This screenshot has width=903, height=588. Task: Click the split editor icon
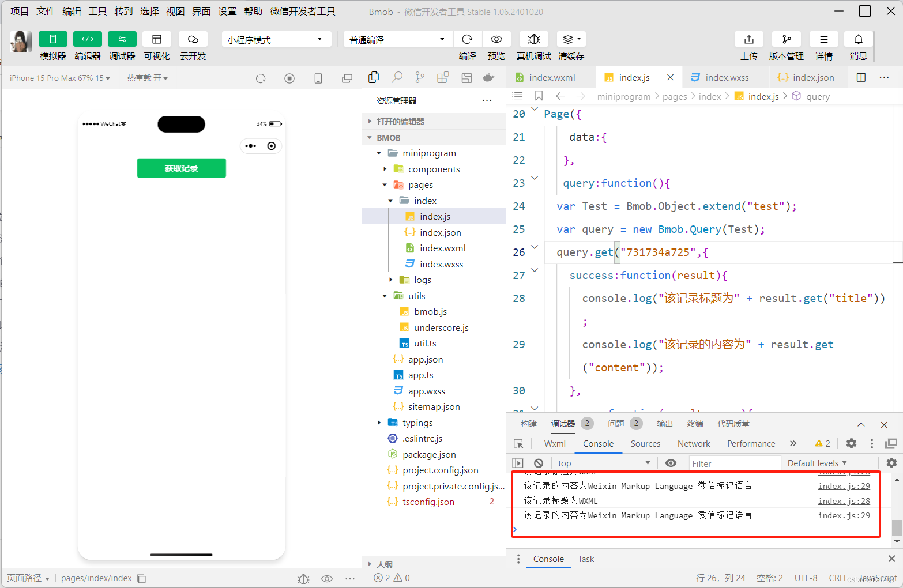coord(861,77)
